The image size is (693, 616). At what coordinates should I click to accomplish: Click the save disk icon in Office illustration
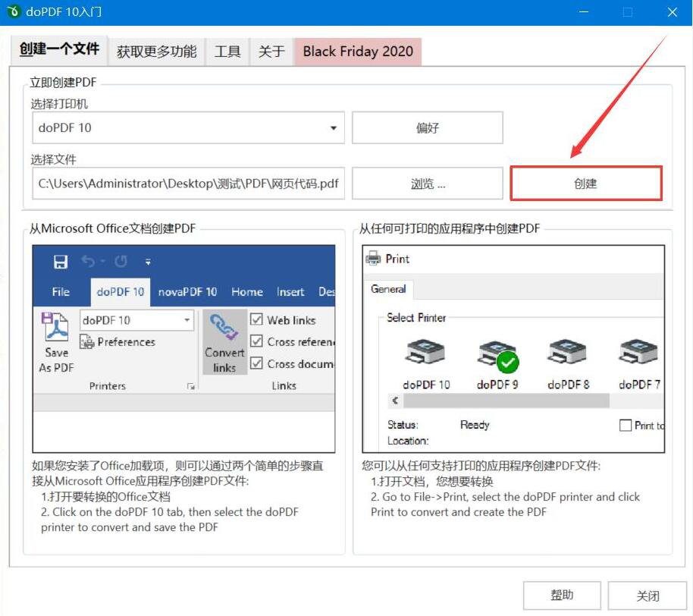pyautogui.click(x=61, y=262)
